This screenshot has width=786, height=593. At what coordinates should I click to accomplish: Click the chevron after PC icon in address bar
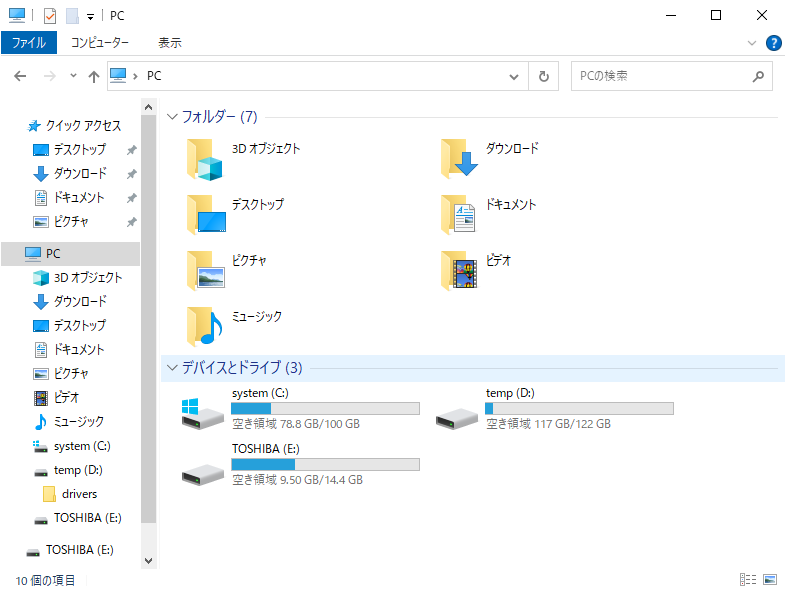click(135, 77)
